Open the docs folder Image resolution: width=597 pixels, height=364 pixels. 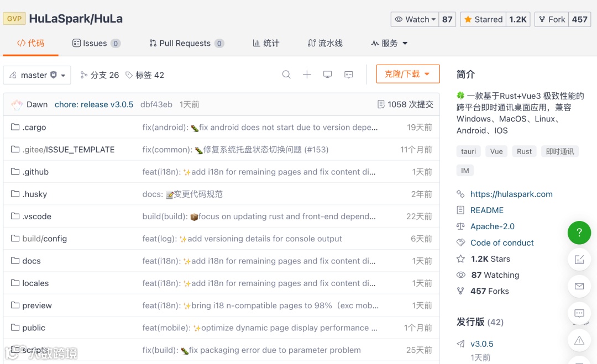(x=31, y=261)
